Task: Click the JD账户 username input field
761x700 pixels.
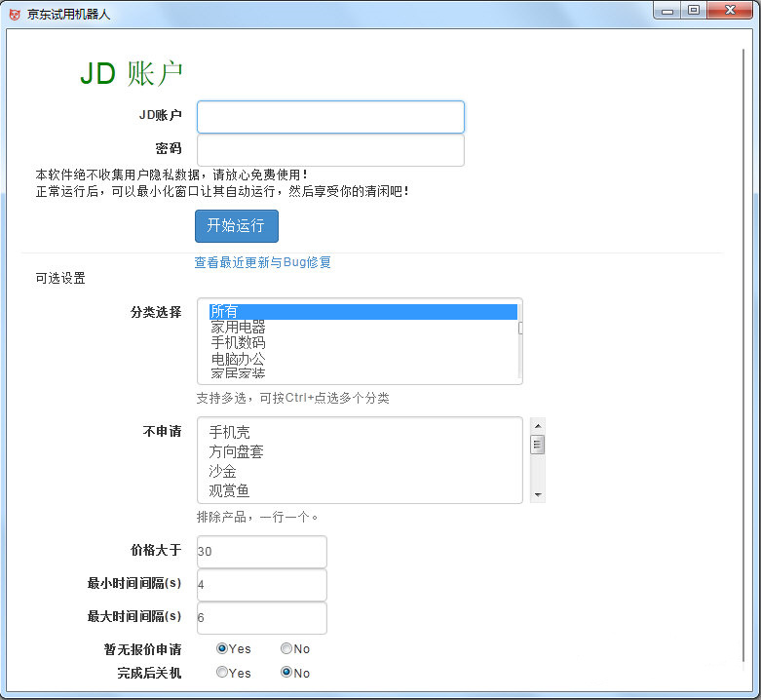Action: (330, 117)
